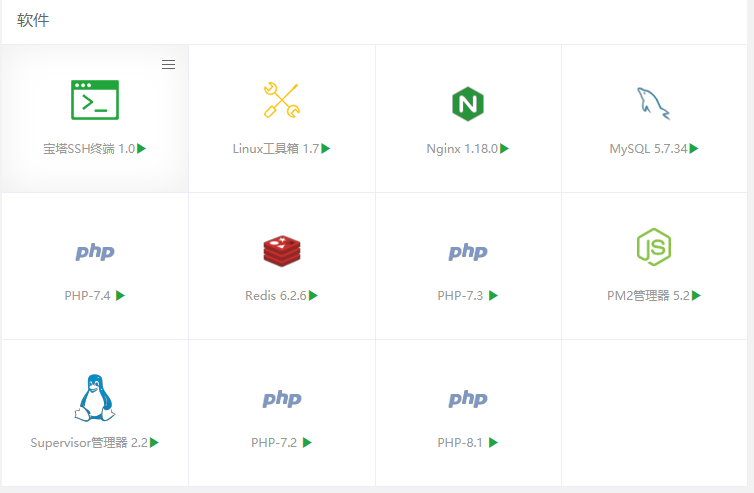Click green status arrow beside PHP-7.3

coord(493,295)
